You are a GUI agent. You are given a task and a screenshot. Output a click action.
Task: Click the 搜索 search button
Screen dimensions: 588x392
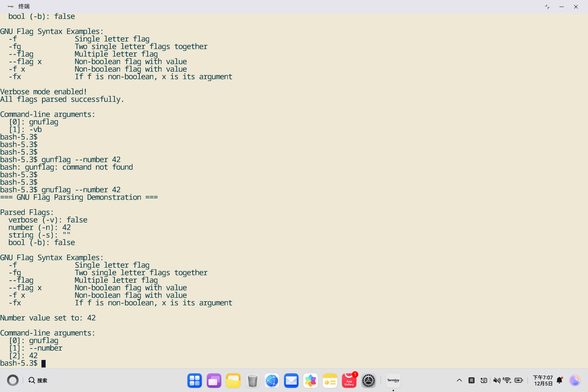tap(38, 381)
